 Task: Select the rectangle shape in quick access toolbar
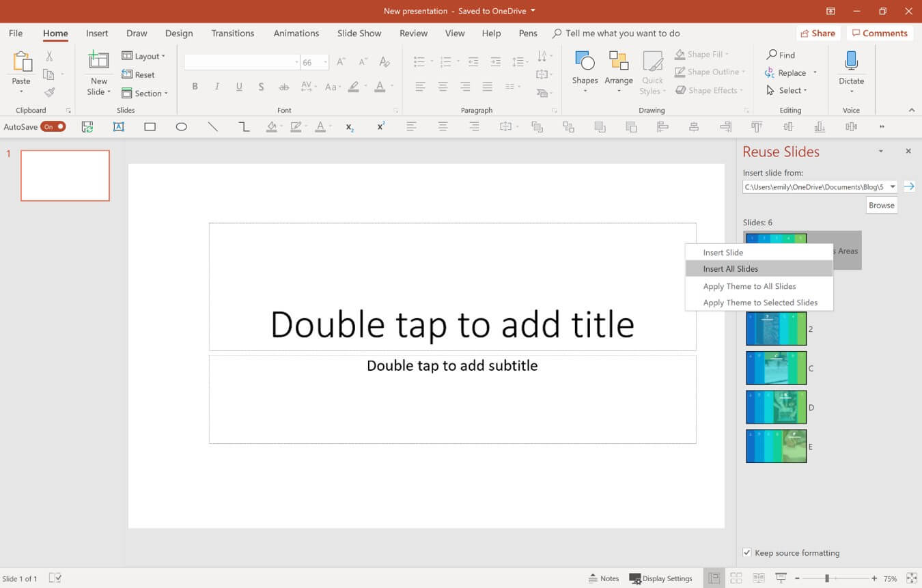(150, 127)
